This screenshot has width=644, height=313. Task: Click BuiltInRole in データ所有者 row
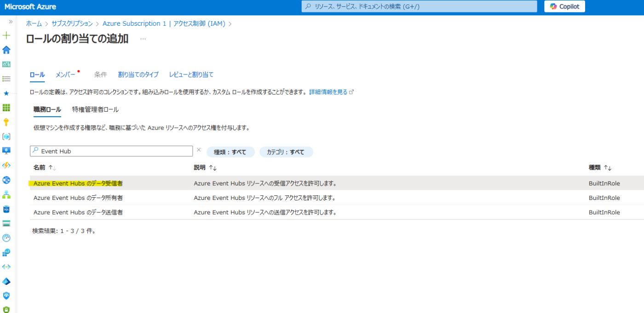pos(604,198)
